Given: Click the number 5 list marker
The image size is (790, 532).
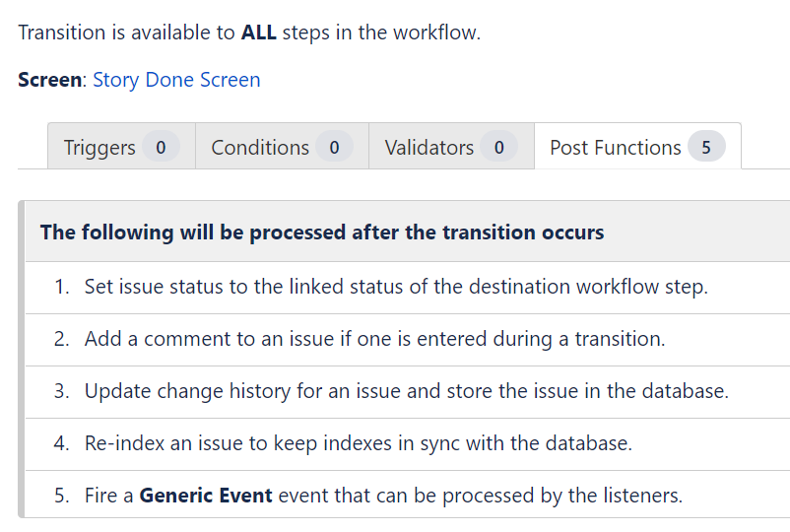Looking at the screenshot, I should coord(61,496).
